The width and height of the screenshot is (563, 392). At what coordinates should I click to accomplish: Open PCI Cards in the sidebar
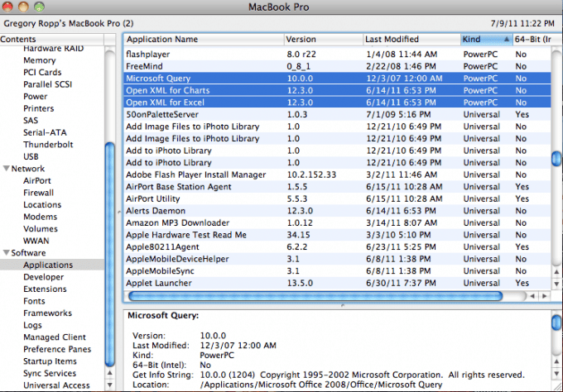42,72
